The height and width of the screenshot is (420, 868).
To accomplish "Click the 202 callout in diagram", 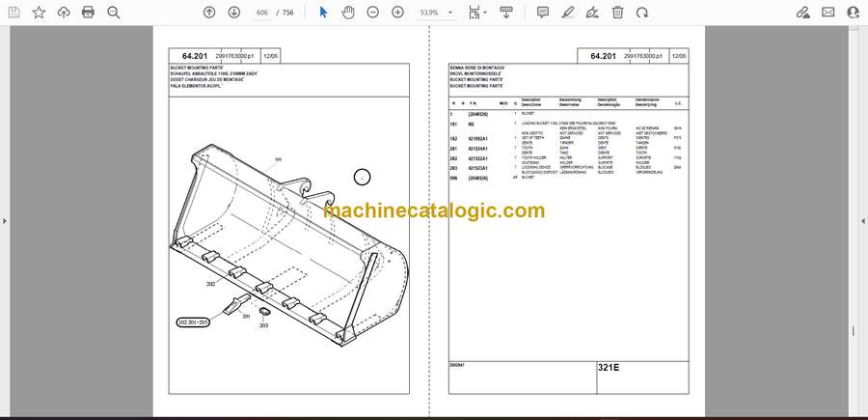I will pyautogui.click(x=210, y=284).
